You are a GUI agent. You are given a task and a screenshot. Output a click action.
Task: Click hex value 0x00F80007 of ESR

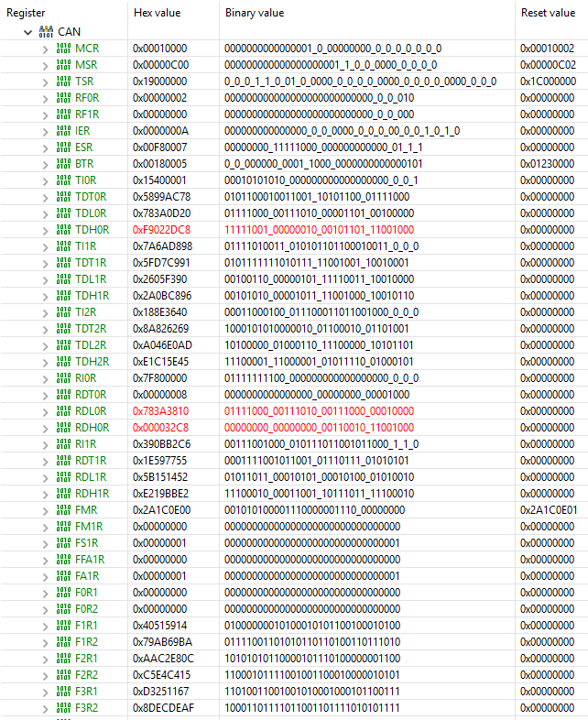pyautogui.click(x=159, y=147)
